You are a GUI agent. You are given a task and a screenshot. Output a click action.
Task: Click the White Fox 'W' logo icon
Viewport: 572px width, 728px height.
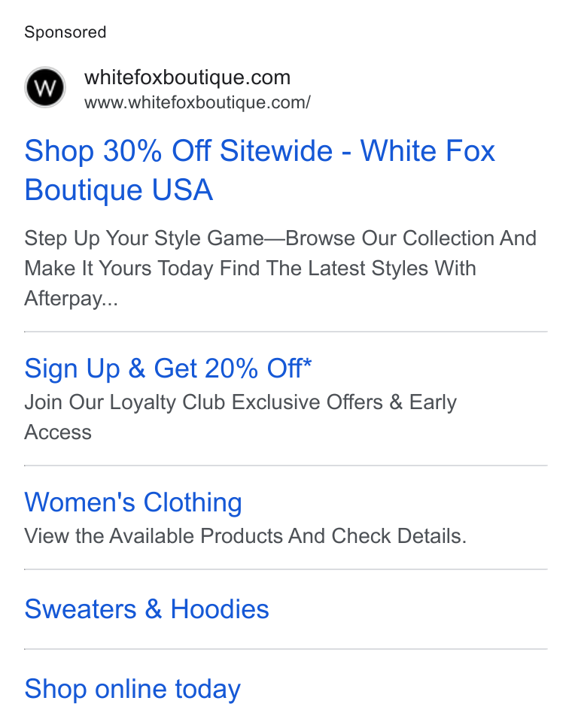pyautogui.click(x=45, y=87)
